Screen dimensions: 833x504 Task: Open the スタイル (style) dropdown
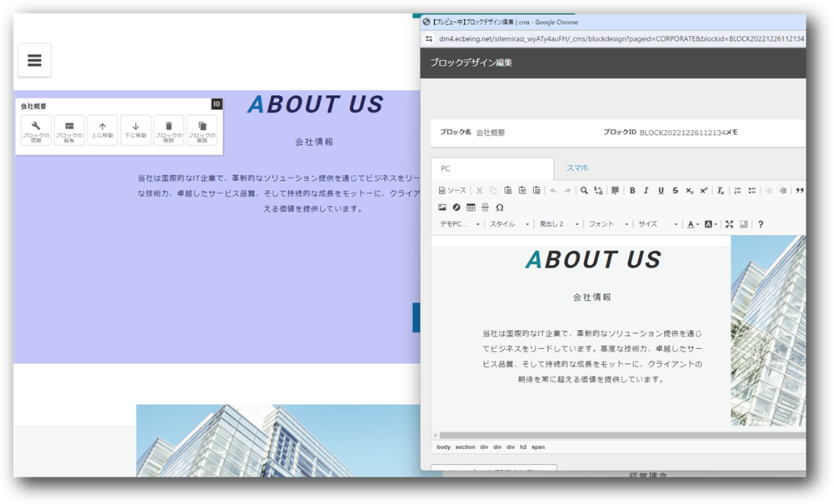point(509,224)
